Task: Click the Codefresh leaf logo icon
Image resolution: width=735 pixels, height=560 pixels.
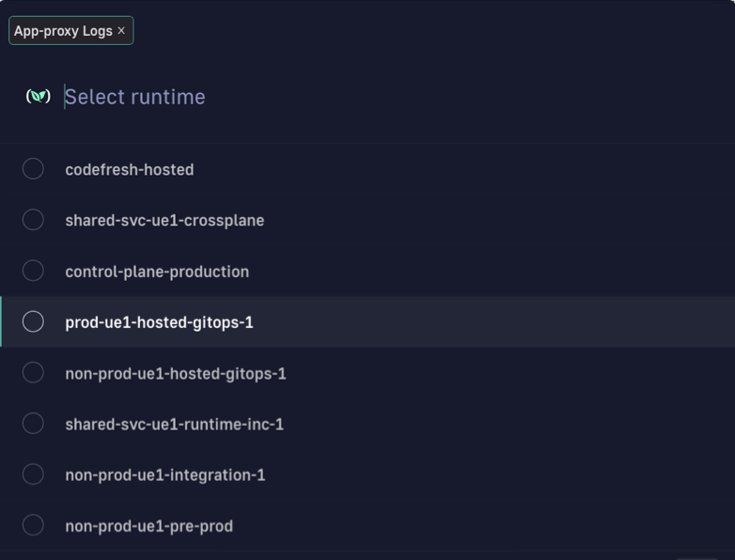Action: pos(39,96)
